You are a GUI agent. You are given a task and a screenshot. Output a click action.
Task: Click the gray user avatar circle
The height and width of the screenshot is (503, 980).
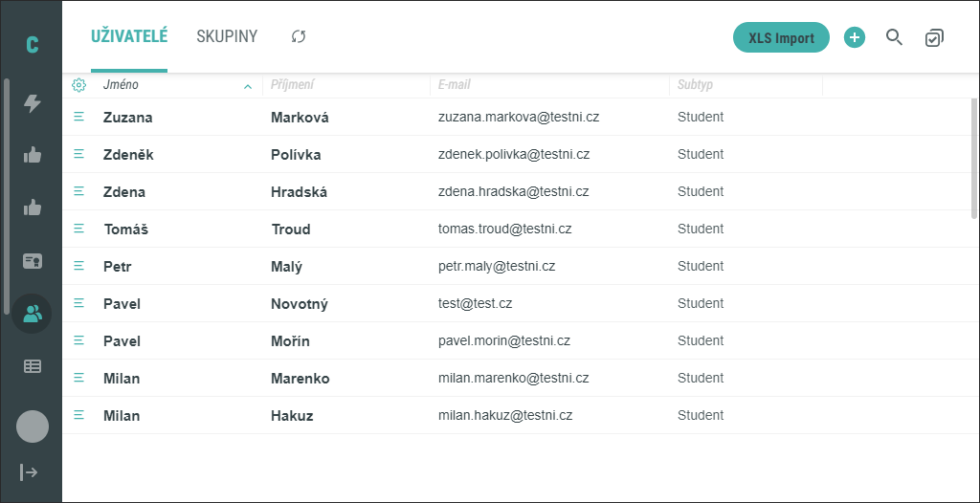coord(33,426)
